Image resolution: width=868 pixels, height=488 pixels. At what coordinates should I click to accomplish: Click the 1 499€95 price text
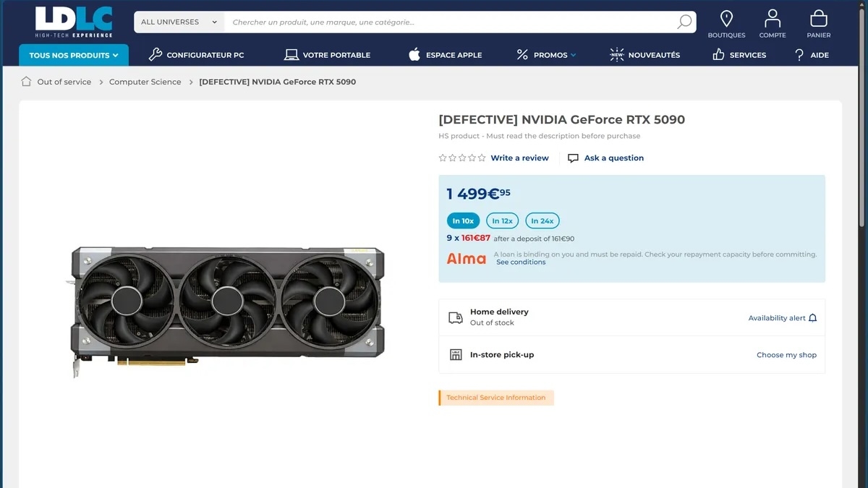[479, 193]
